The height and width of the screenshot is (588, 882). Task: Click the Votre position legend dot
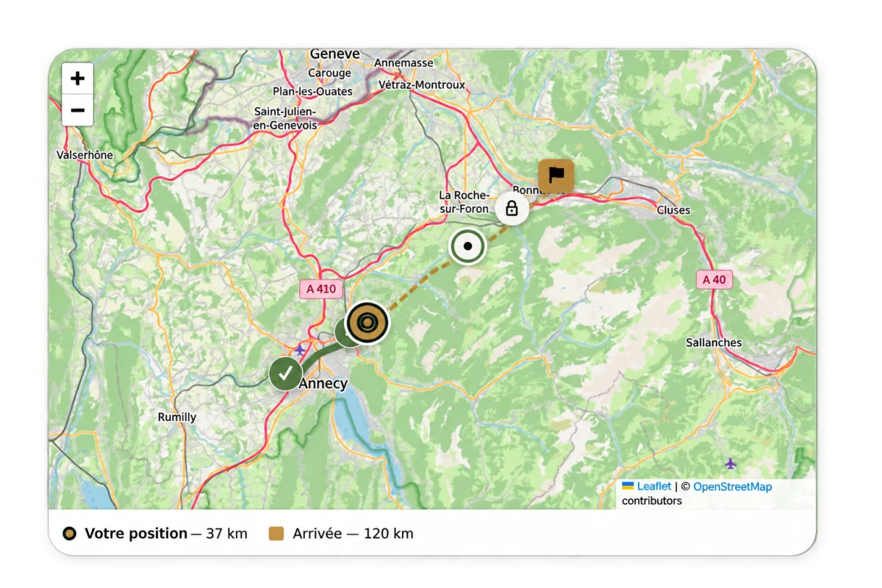pyautogui.click(x=69, y=534)
